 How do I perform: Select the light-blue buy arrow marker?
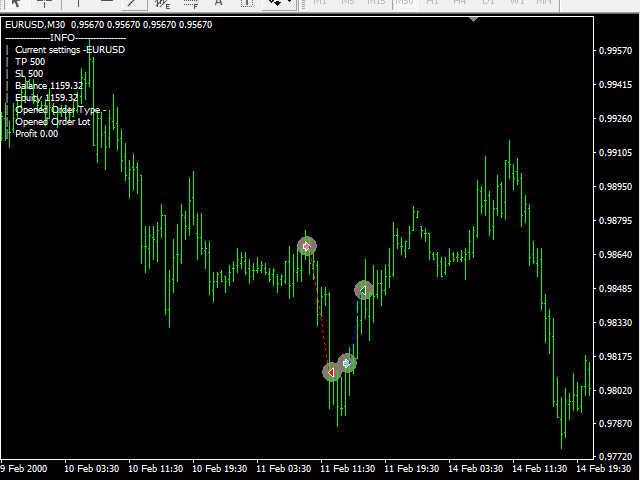coord(347,363)
